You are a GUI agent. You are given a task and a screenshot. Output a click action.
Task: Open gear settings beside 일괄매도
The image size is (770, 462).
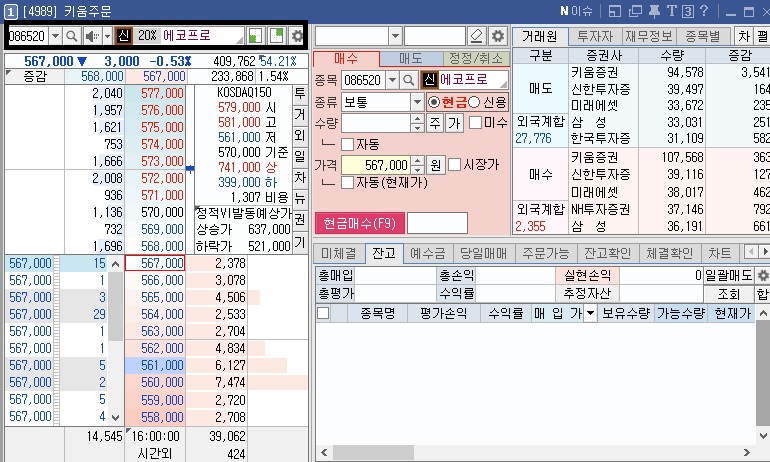tap(763, 275)
